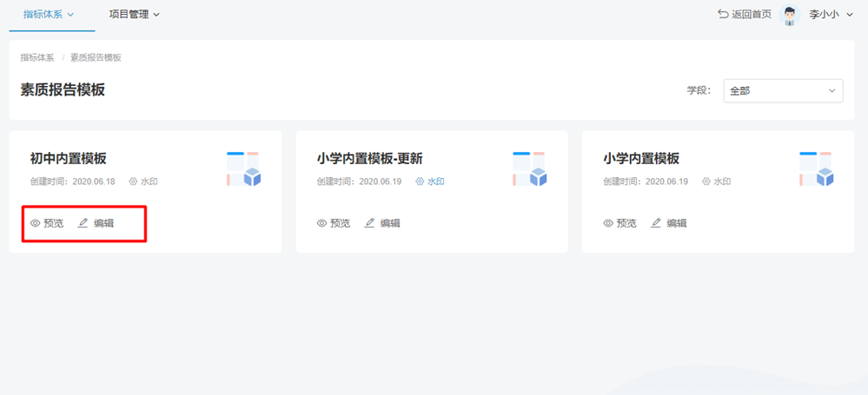Screen dimensions: 868x395
Task: Click the watermark icon on 小学内置模板 card
Action: coord(706,181)
